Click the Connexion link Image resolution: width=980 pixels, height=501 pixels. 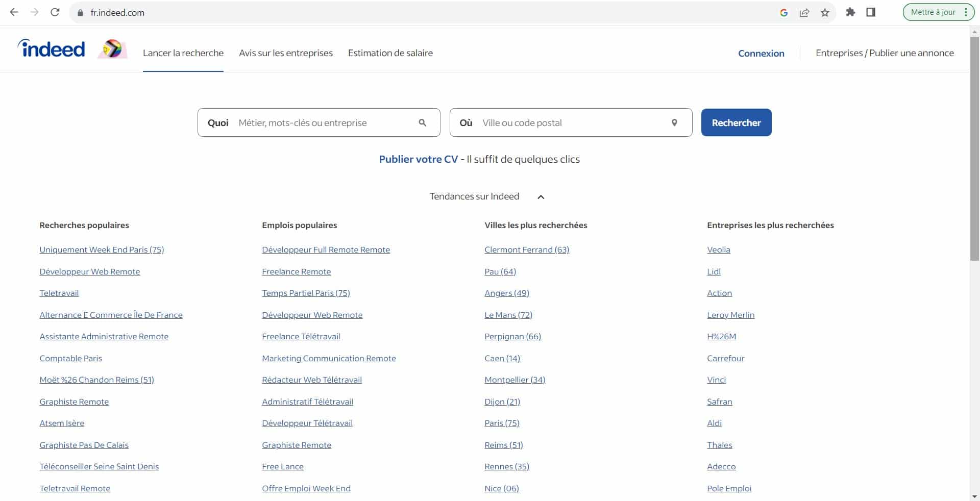(x=761, y=53)
